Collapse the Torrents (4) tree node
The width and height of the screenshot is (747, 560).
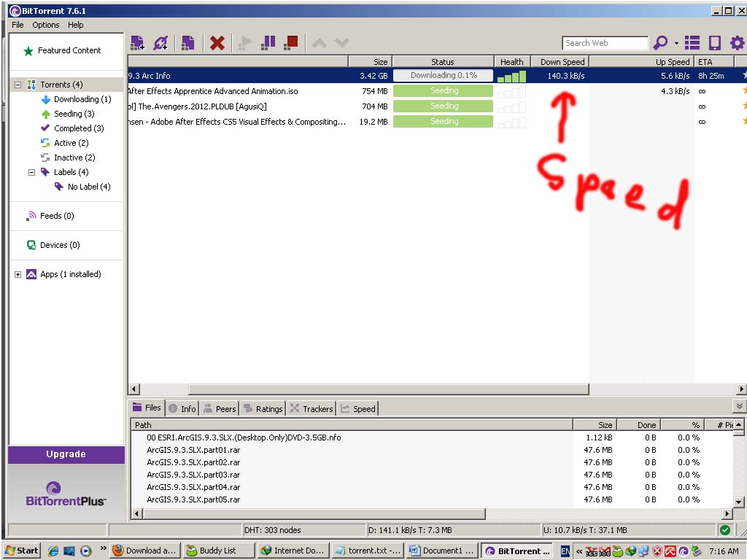point(18,85)
